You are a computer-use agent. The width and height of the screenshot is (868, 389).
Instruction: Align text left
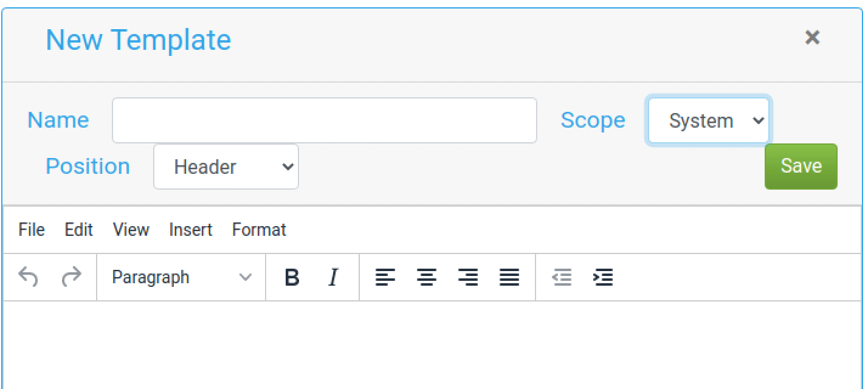[x=385, y=277]
